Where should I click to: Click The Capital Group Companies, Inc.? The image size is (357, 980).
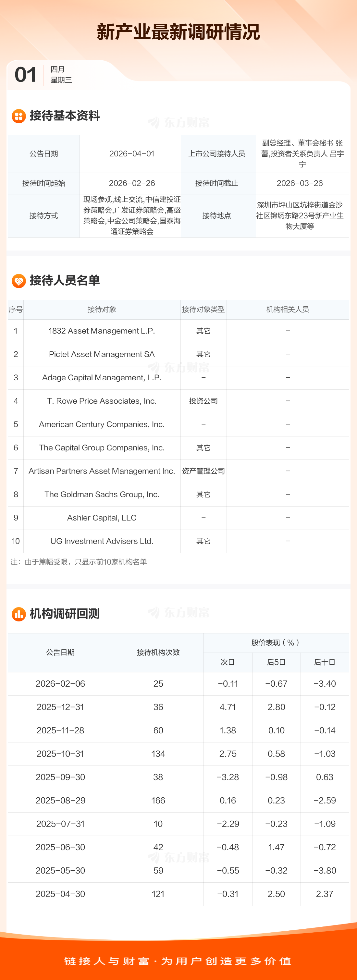(102, 448)
